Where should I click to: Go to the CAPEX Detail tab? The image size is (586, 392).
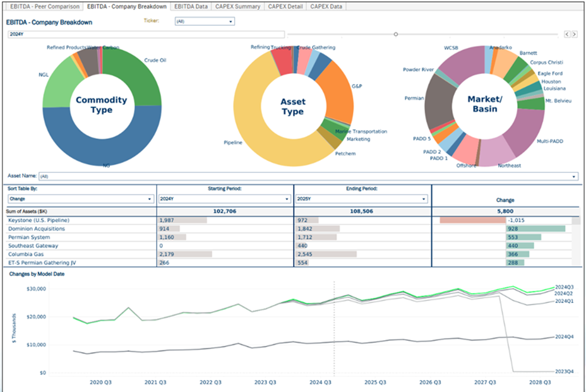tap(285, 6)
